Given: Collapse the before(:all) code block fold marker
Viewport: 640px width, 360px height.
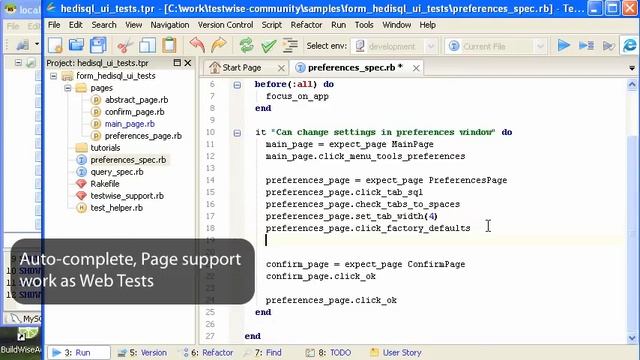Looking at the screenshot, I should click(237, 85).
